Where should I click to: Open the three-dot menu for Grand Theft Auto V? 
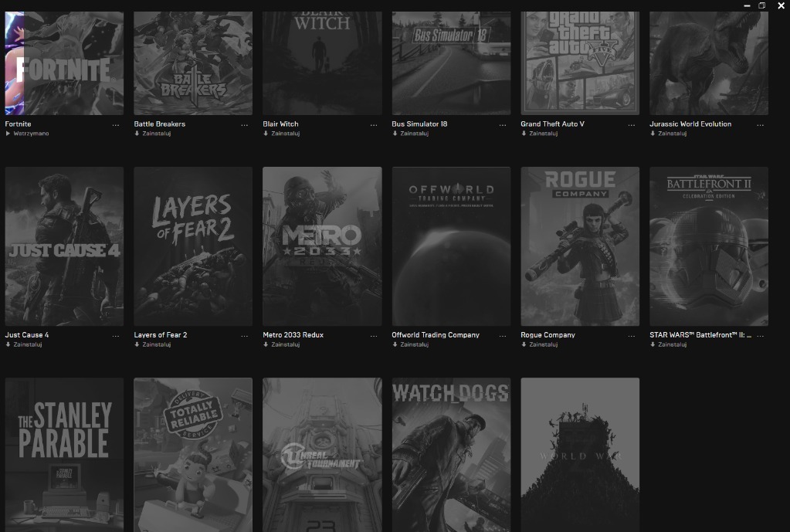point(631,125)
